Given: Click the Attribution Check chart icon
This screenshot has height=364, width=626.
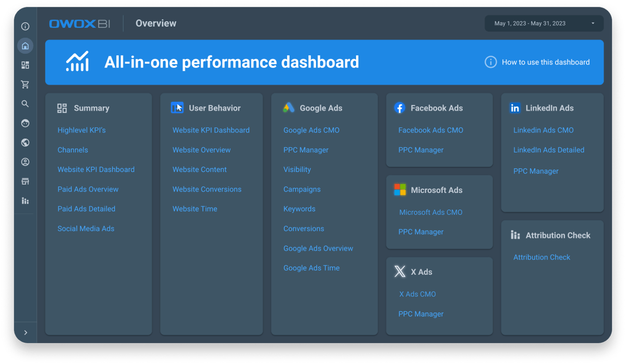Looking at the screenshot, I should coord(515,235).
